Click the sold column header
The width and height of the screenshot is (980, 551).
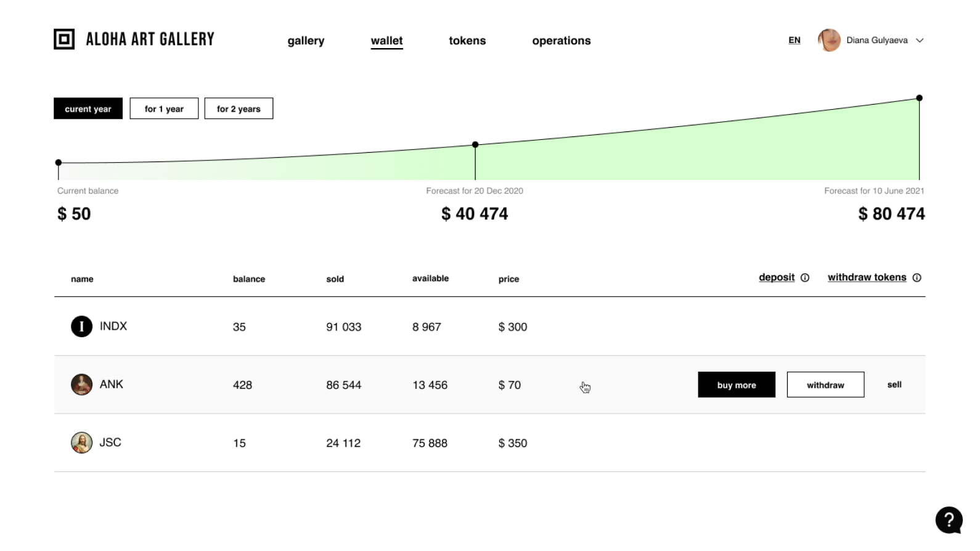tap(335, 279)
